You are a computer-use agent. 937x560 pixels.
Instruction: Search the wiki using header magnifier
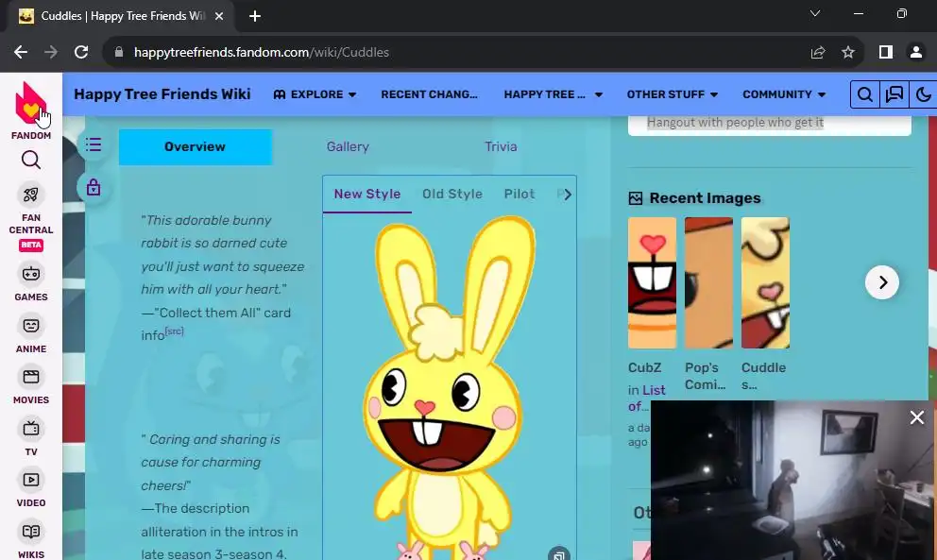(x=864, y=94)
